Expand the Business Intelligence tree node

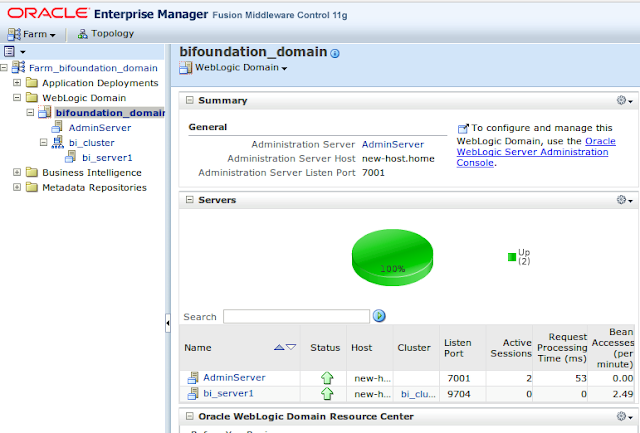click(x=17, y=172)
